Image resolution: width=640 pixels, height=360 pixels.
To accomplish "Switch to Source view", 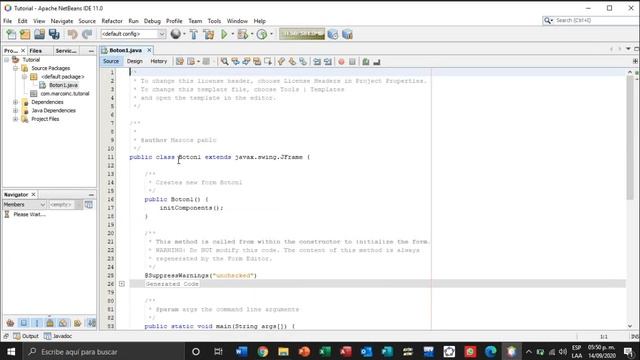I will pos(111,61).
